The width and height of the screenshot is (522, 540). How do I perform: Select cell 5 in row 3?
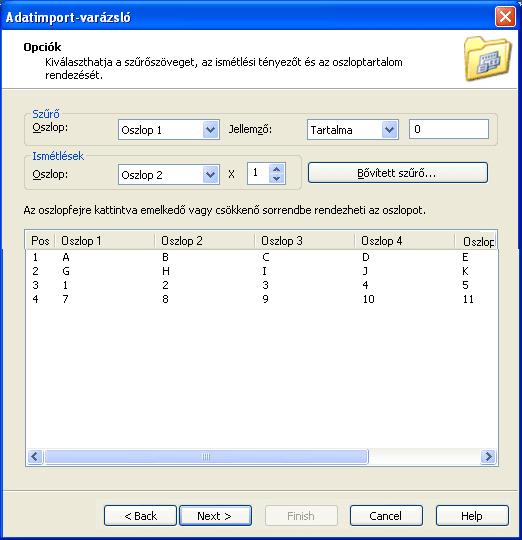click(465, 285)
